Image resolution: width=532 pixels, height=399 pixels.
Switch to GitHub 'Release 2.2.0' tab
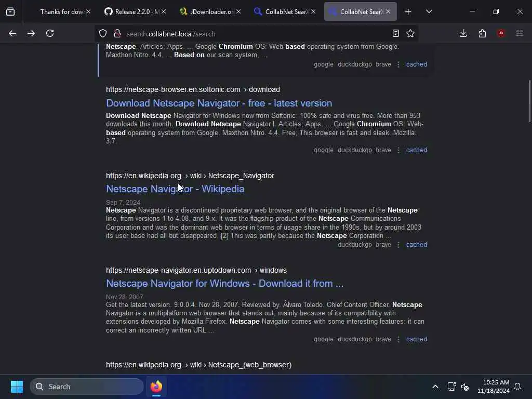click(135, 12)
